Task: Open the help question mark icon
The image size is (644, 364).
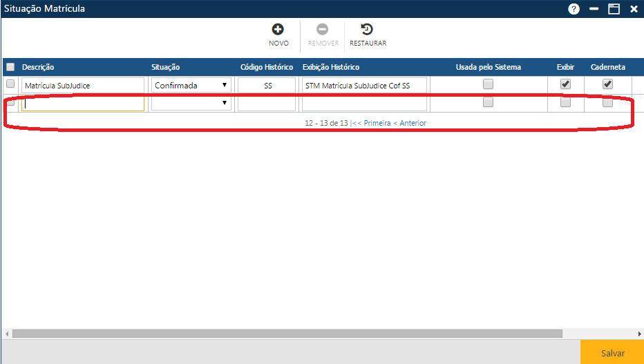Action: point(574,9)
